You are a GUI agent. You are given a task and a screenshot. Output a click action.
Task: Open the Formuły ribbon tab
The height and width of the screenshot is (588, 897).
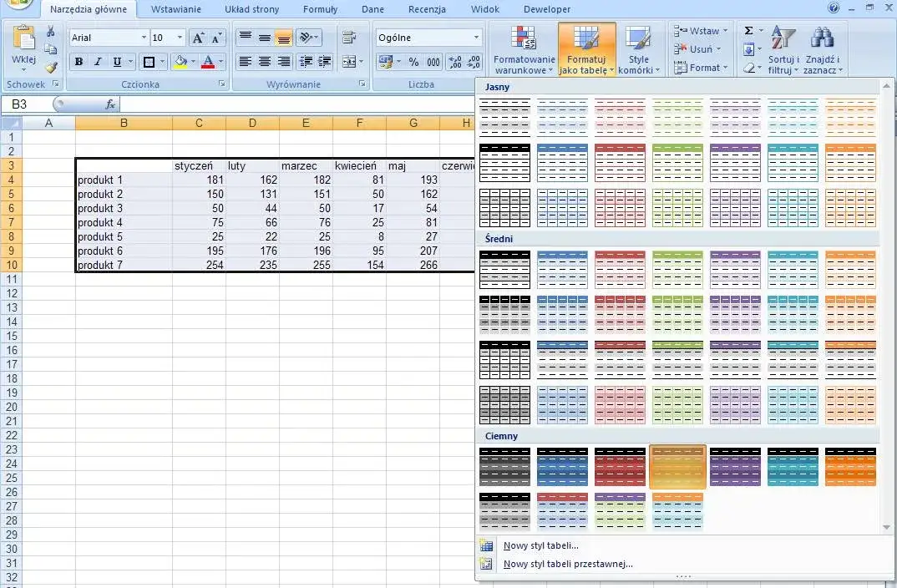point(320,9)
